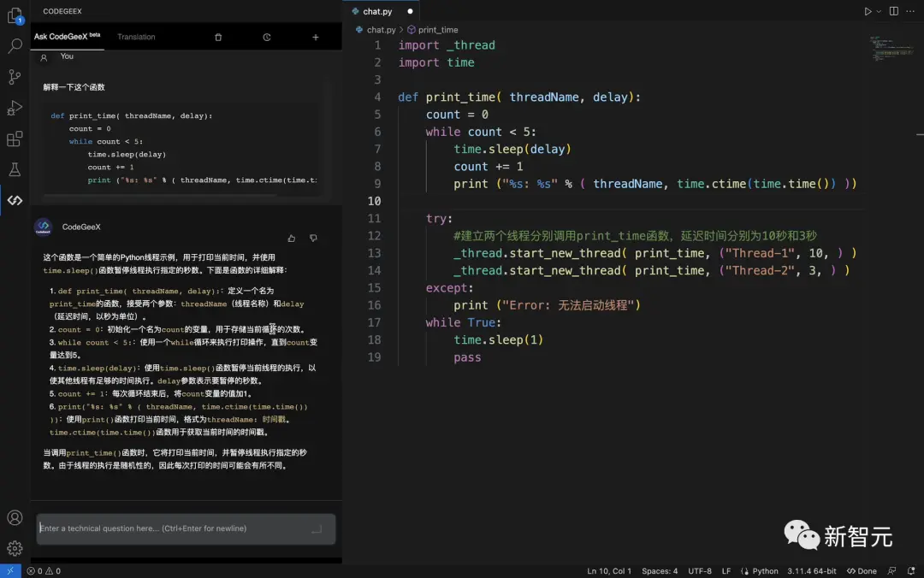Screen dimensions: 924x578
Task: Open editor More Actions ellipsis
Action: click(x=909, y=11)
